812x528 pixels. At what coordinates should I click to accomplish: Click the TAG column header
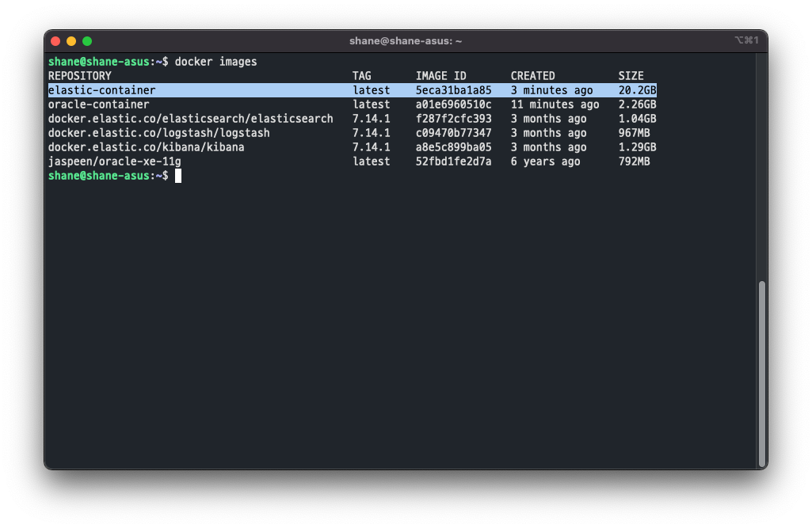[362, 76]
